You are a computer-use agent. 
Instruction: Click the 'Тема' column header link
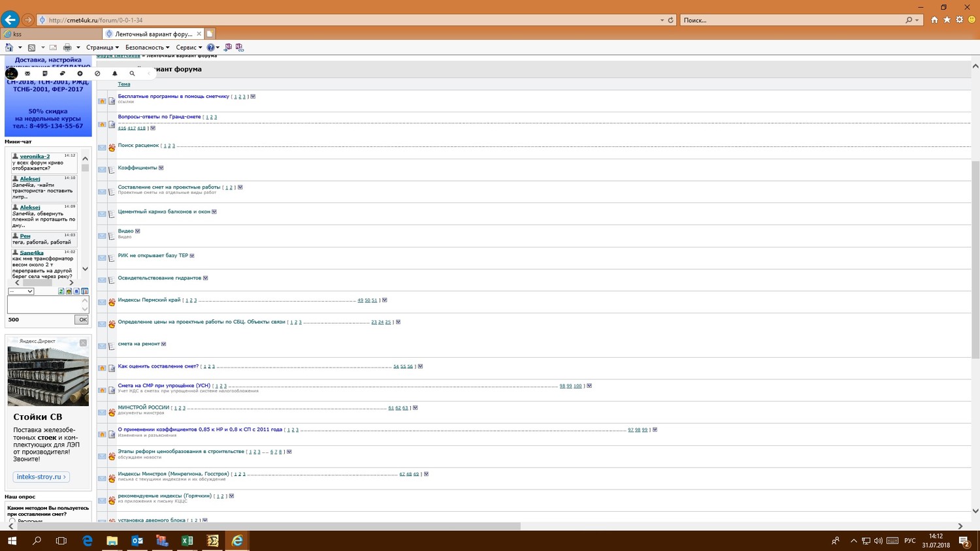pos(124,84)
